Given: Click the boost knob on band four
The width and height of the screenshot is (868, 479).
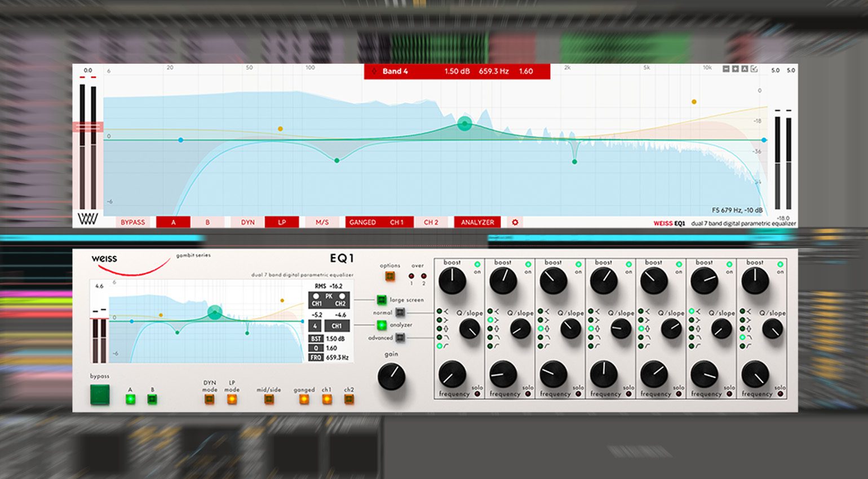Looking at the screenshot, I should [x=604, y=281].
